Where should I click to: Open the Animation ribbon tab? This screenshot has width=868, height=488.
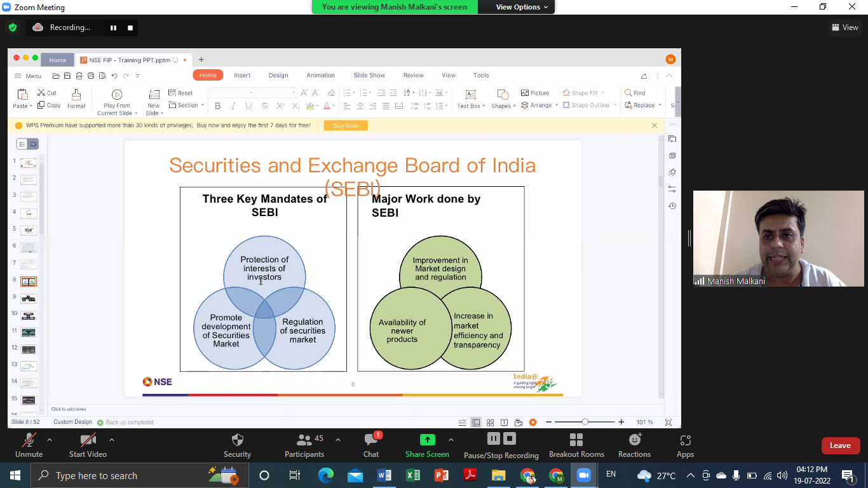[x=320, y=75]
